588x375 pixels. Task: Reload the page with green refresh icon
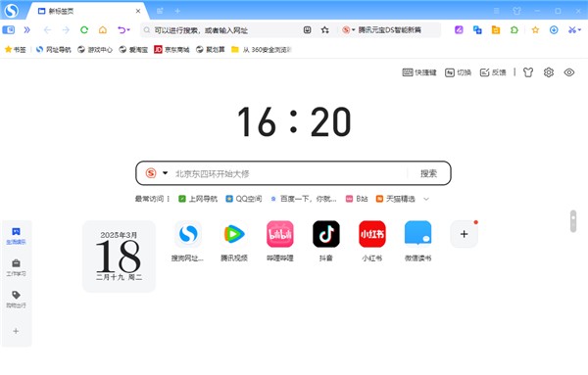(84, 30)
